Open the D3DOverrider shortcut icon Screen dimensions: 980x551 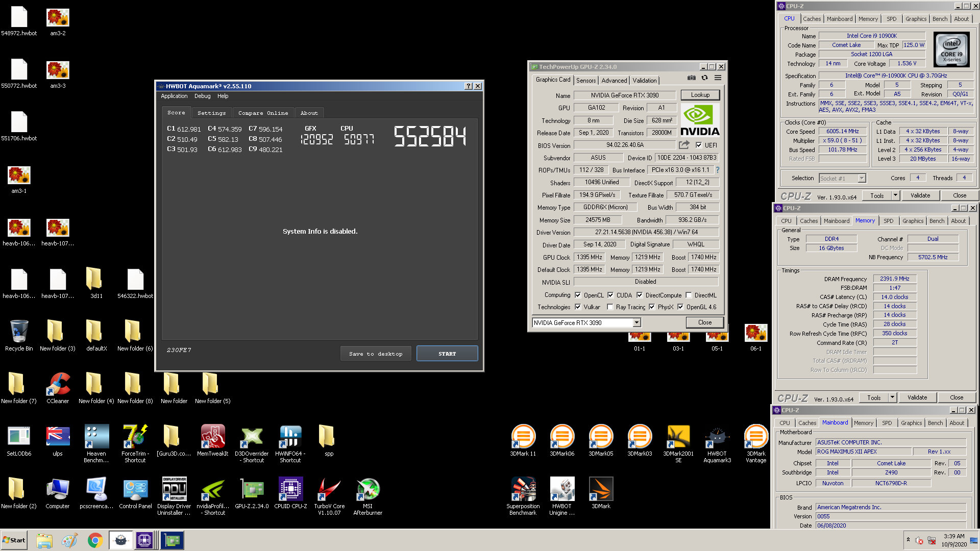(252, 444)
